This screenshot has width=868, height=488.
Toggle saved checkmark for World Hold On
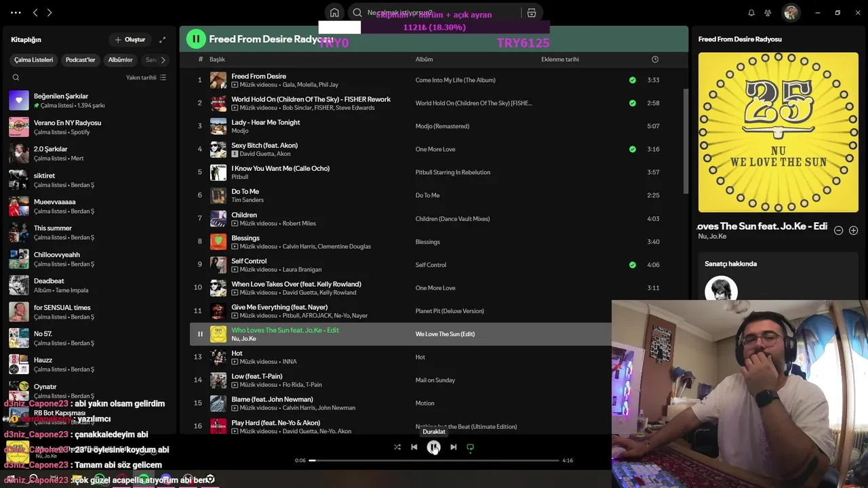point(633,103)
